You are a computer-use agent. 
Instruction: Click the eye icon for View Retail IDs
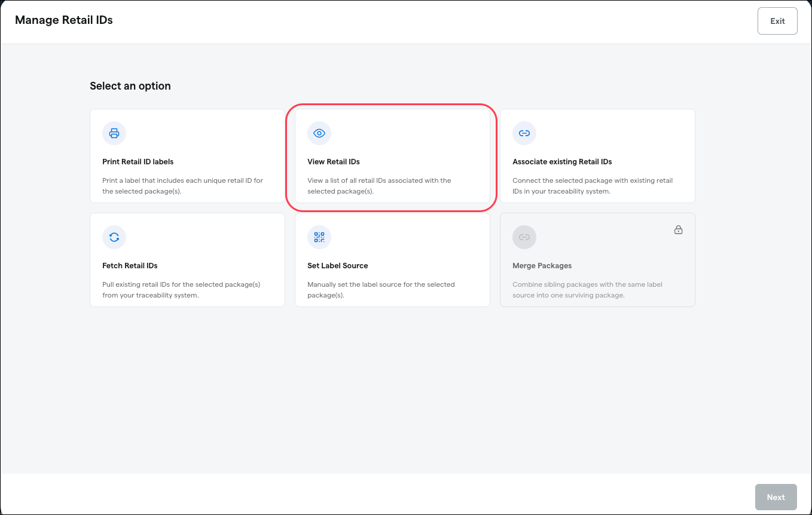[319, 133]
